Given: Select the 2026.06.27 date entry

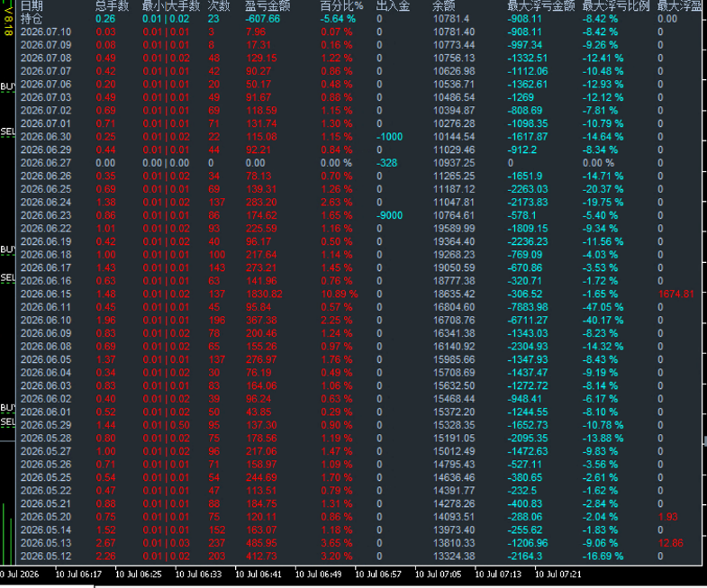Looking at the screenshot, I should [x=46, y=163].
